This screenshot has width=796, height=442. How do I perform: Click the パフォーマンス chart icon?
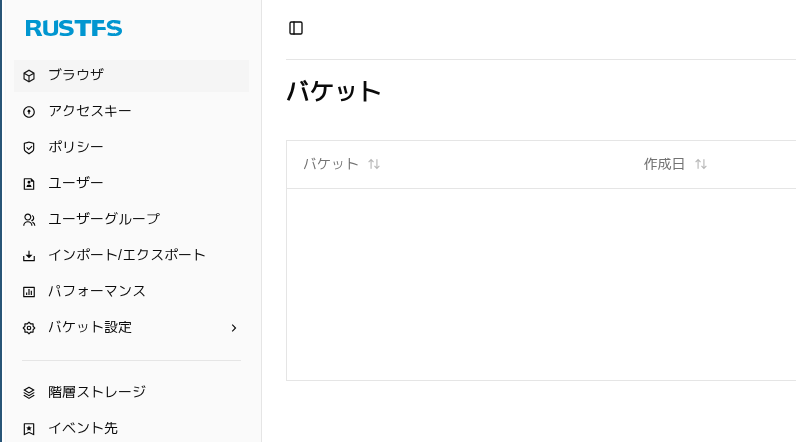tap(29, 292)
